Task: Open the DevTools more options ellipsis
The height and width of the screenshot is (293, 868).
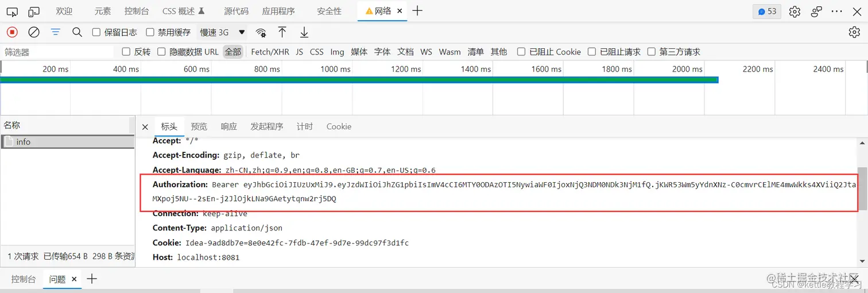Action: 838,11
